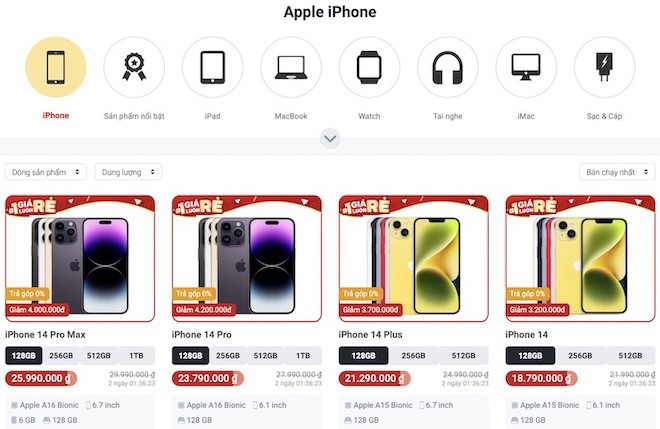
Task: Expand categories with the chevron-down button
Action: [330, 138]
